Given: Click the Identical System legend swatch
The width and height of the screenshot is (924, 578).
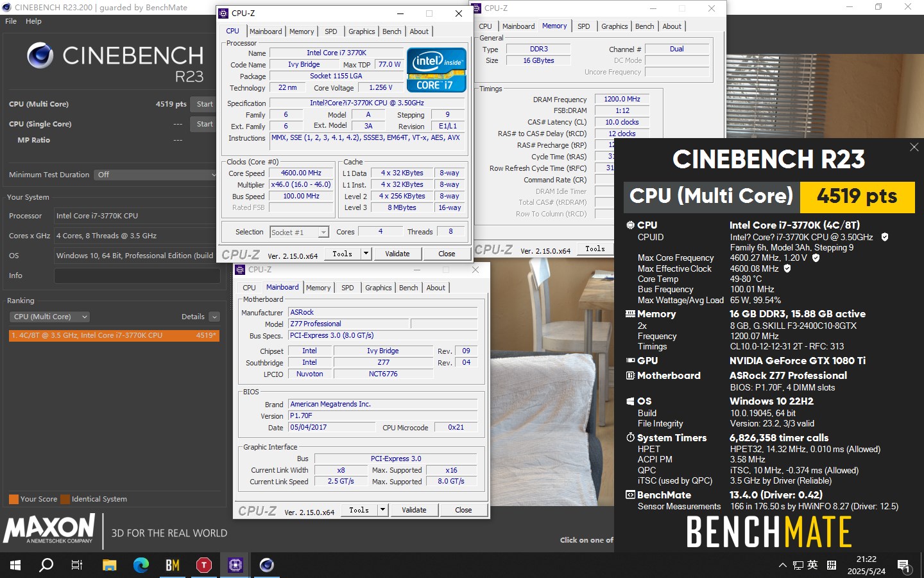Looking at the screenshot, I should 65,499.
